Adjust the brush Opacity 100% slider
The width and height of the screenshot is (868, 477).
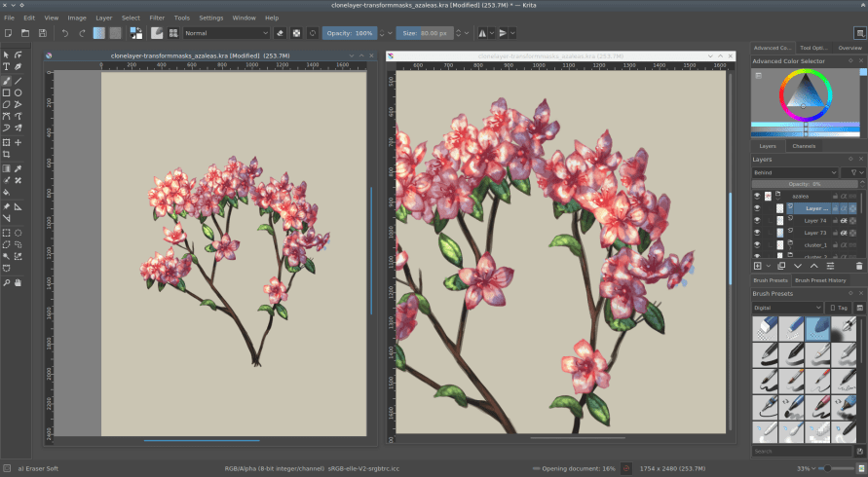[350, 33]
